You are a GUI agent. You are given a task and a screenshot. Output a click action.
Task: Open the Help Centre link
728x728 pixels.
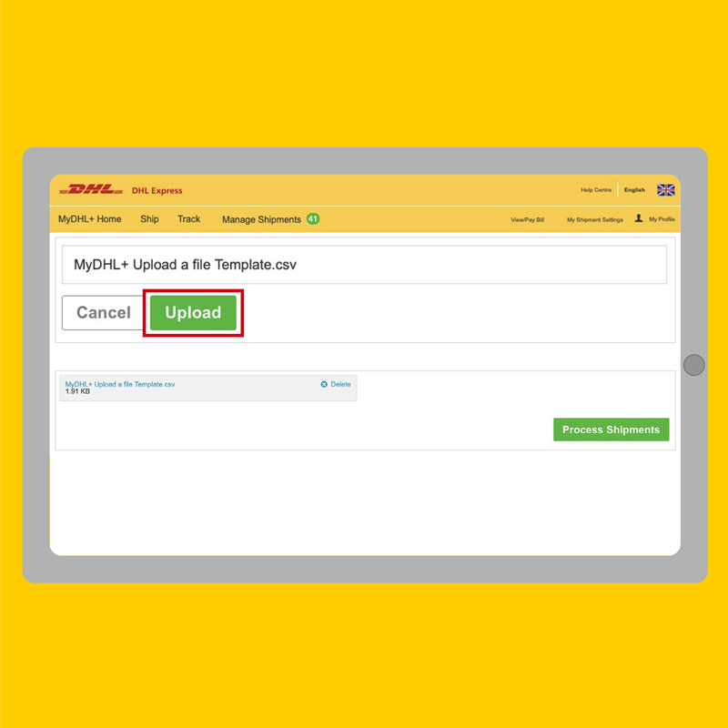click(596, 190)
